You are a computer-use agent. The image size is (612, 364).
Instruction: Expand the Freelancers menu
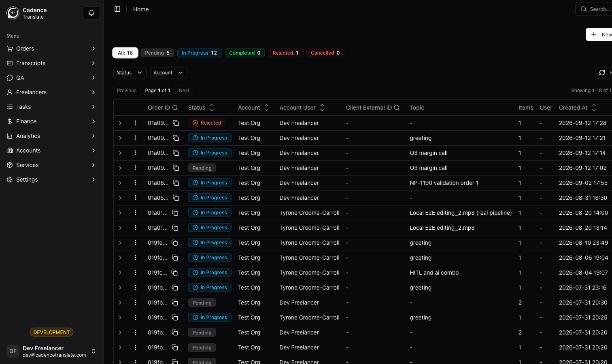click(52, 92)
